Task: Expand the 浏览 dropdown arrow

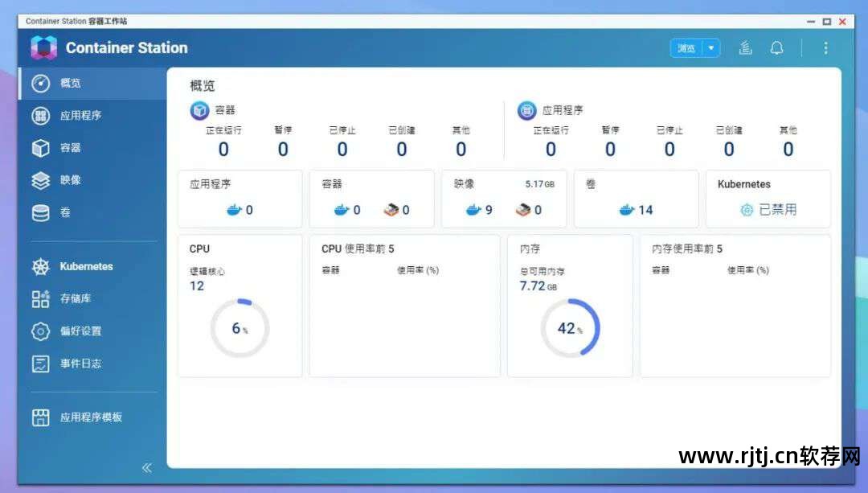Action: point(710,48)
